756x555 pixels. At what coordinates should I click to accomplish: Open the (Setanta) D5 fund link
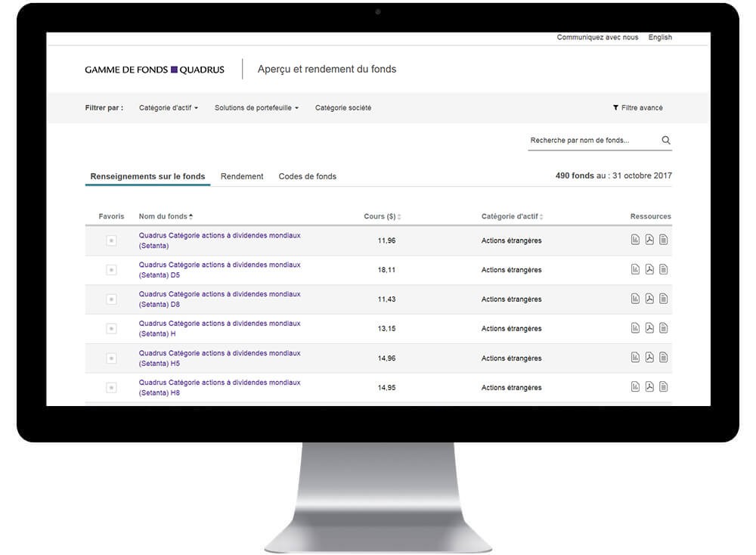click(219, 270)
